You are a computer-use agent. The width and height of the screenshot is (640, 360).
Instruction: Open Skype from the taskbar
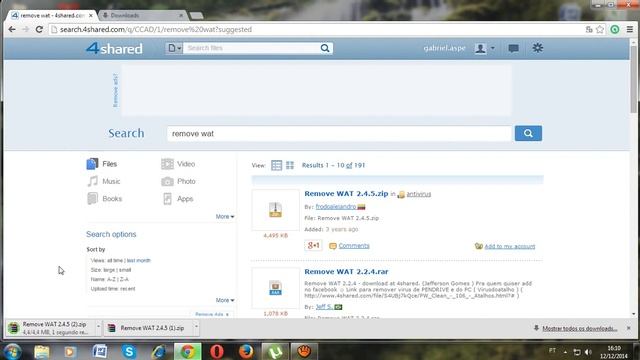coord(129,351)
